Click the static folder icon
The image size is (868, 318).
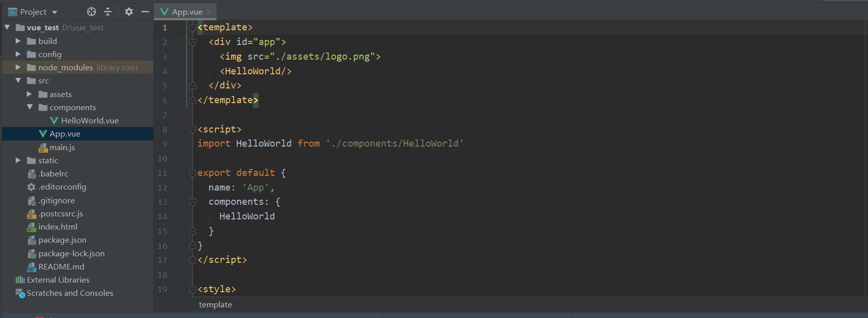pos(31,160)
